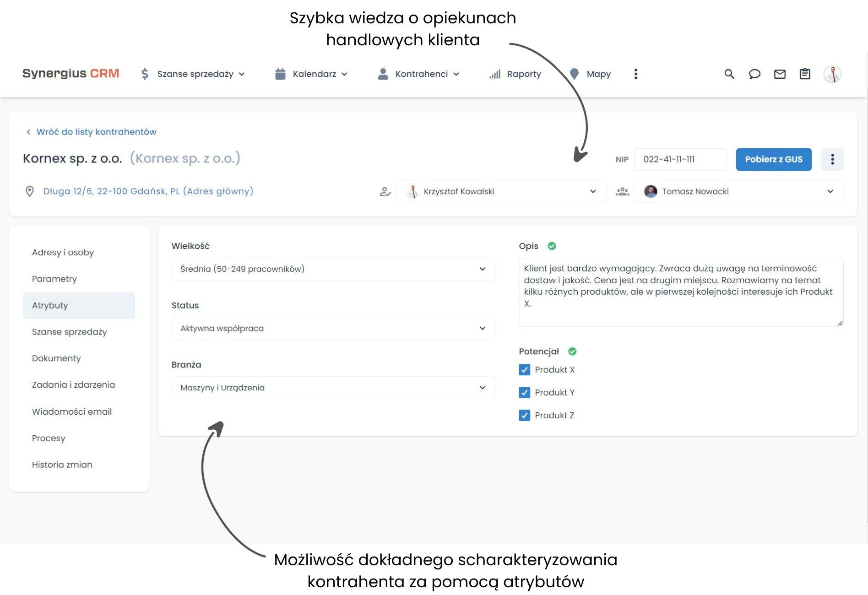Open the email envelope icon

coord(780,74)
